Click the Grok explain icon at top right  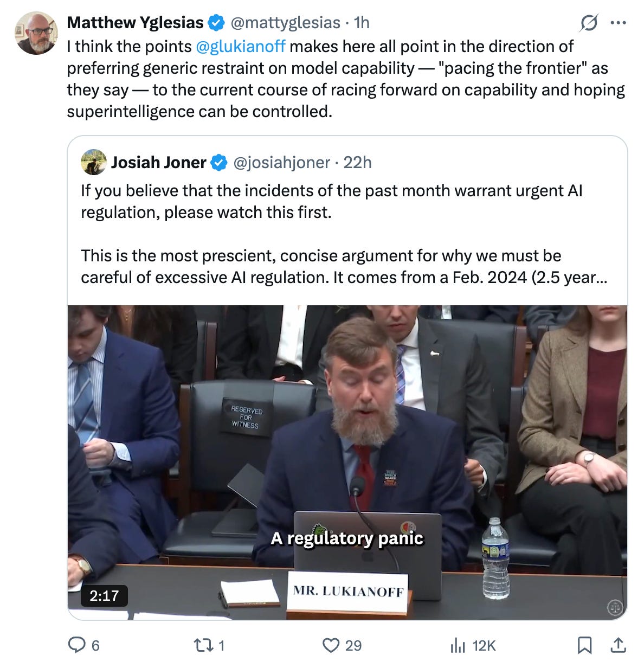(x=589, y=23)
